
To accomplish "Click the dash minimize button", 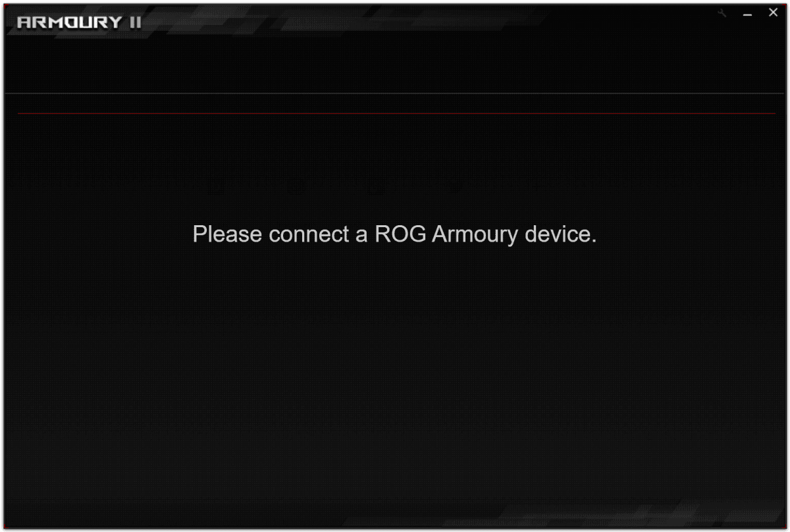I will click(747, 14).
